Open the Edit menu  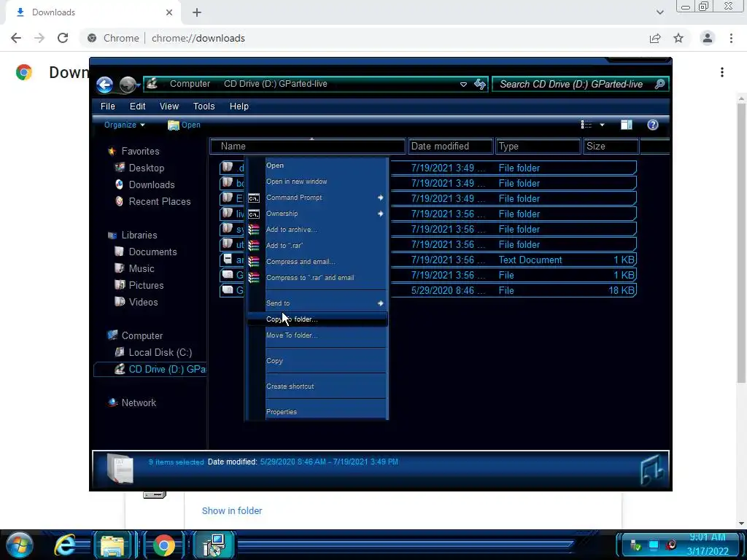point(138,106)
